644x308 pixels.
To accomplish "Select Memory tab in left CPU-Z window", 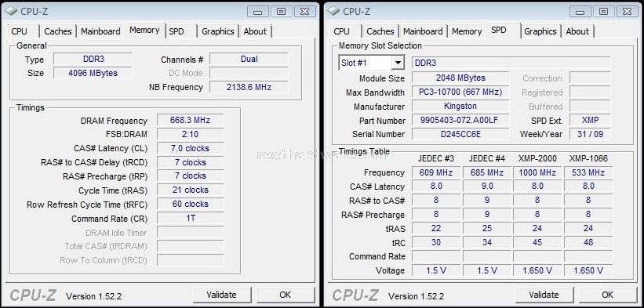I will (x=144, y=31).
